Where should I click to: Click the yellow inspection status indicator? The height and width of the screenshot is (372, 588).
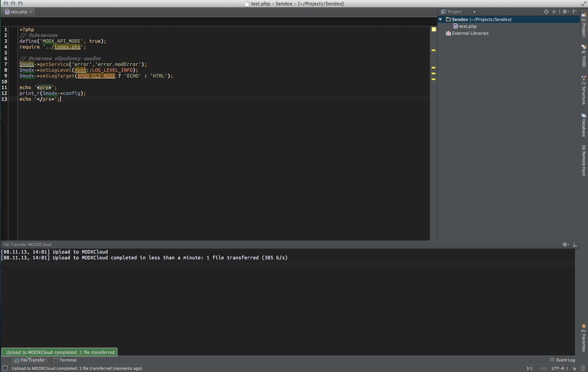[x=434, y=29]
